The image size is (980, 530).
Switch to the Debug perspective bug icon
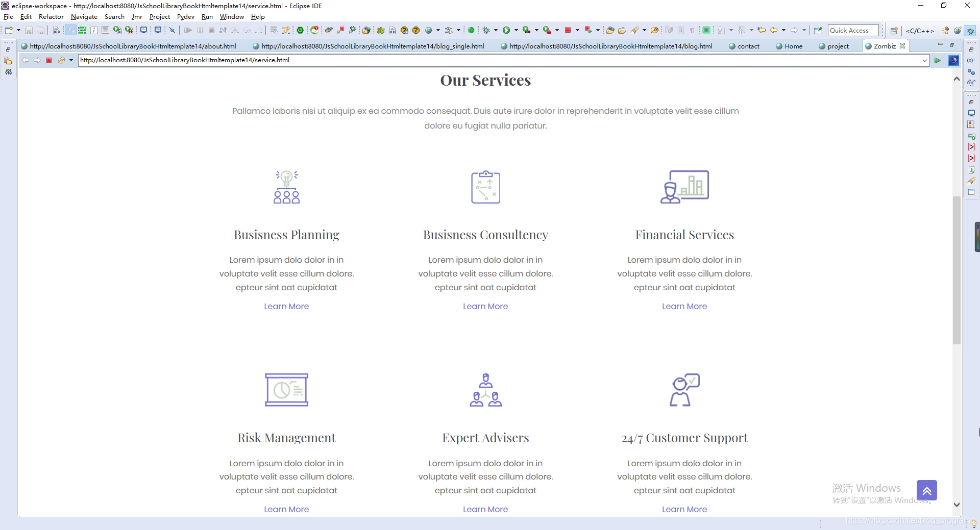[x=970, y=31]
